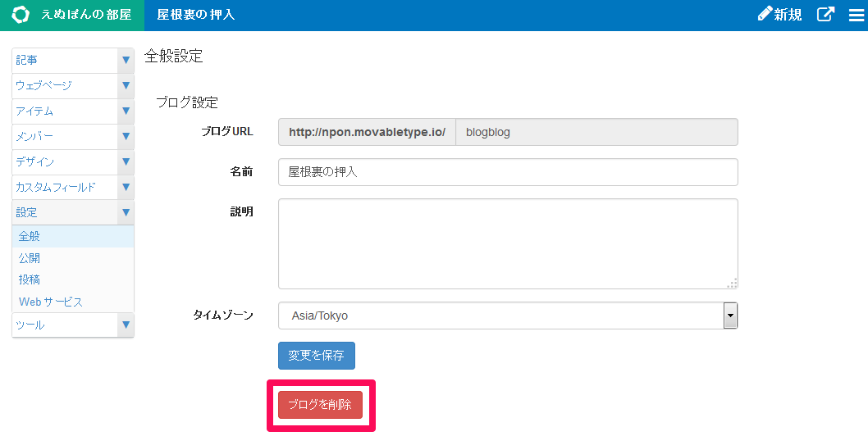Click the 新規 pencil icon
The width and height of the screenshot is (868, 436).
tap(765, 14)
